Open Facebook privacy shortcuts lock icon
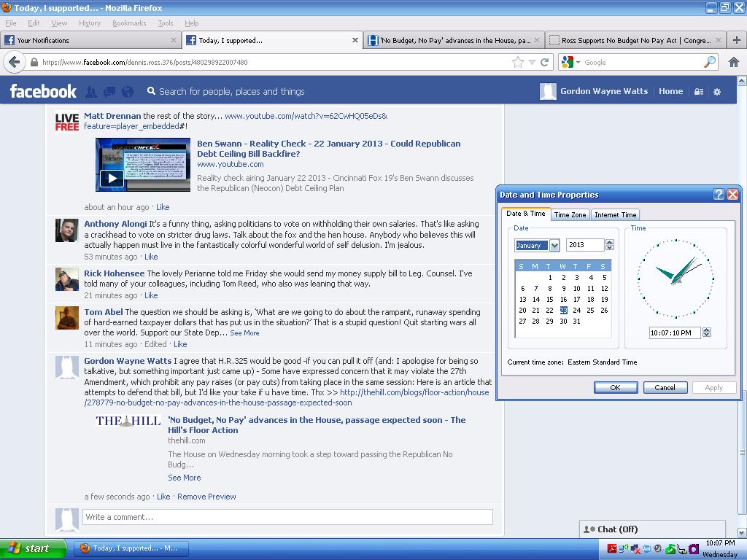Viewport: 747px width, 560px height. (699, 91)
